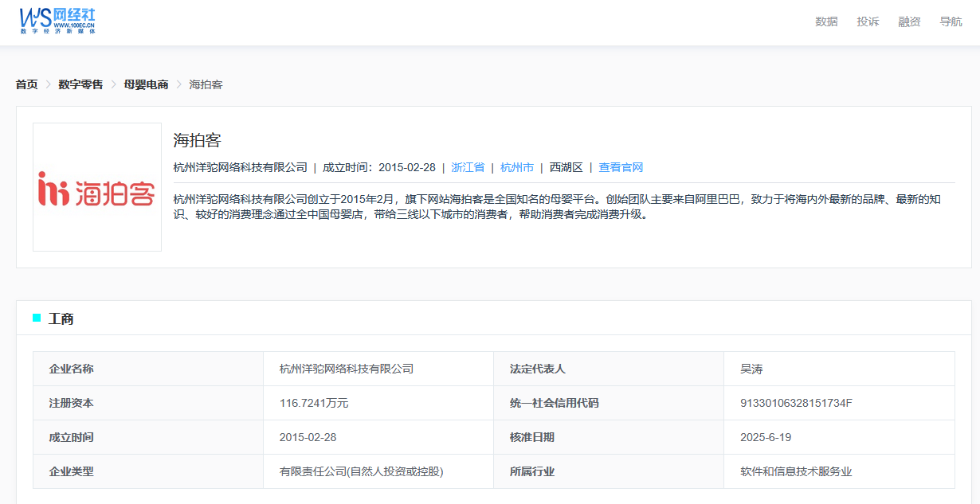
Task: Select the 2015-02-28 table value
Action: pos(308,437)
